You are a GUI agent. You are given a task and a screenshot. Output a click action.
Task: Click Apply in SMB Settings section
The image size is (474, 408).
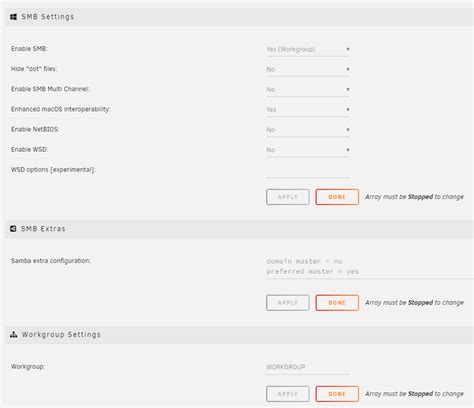tap(288, 197)
